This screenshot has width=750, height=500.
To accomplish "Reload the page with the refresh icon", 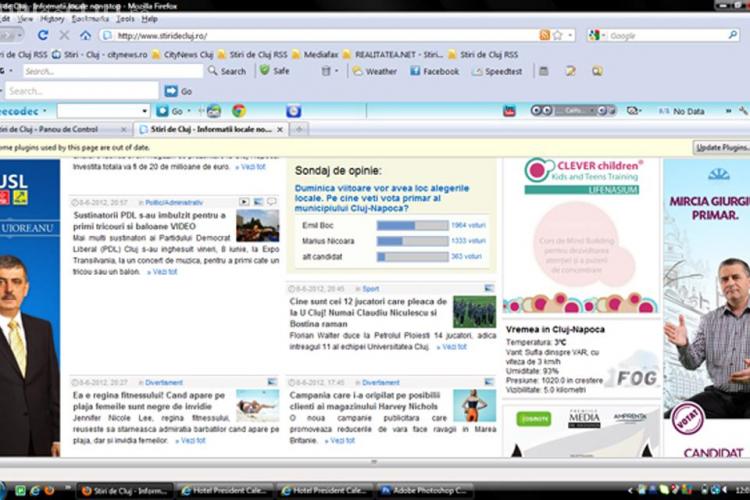I will click(43, 35).
